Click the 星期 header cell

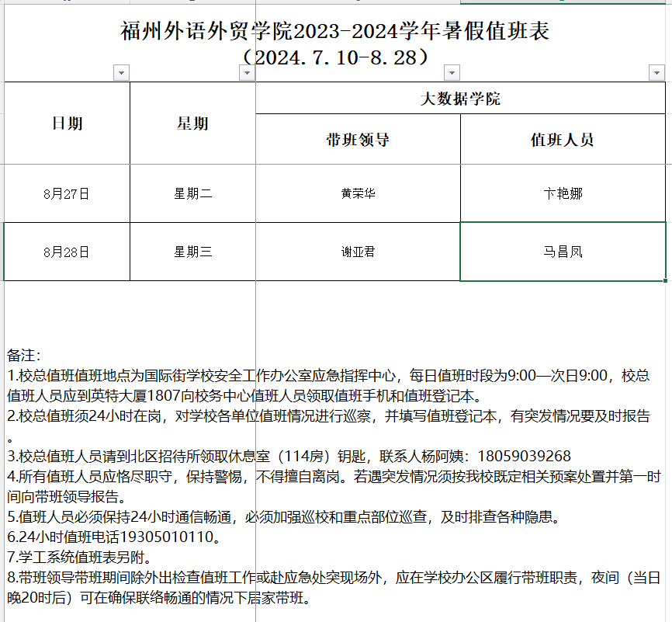point(192,123)
